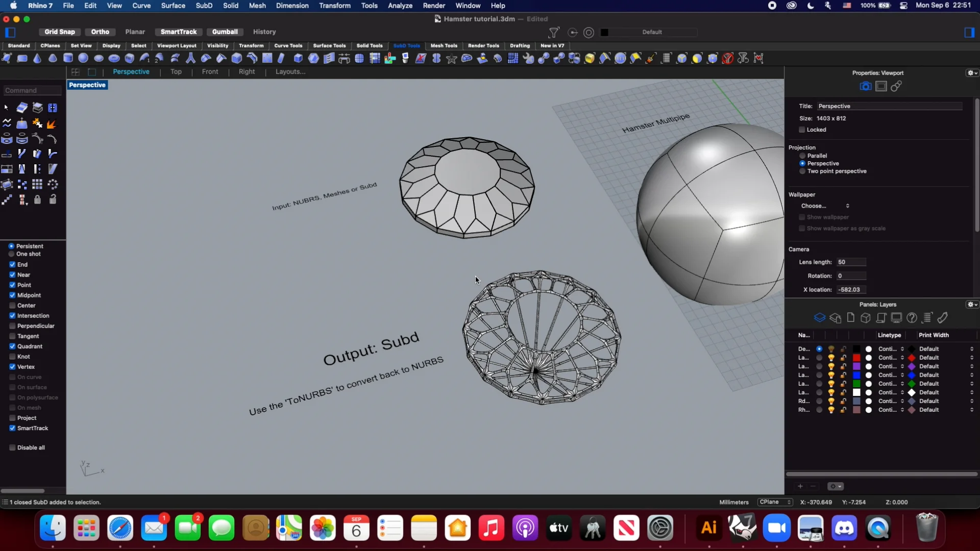Viewport: 980px width, 551px height.
Task: Open the CPlane dropdown in status bar
Action: click(x=775, y=502)
